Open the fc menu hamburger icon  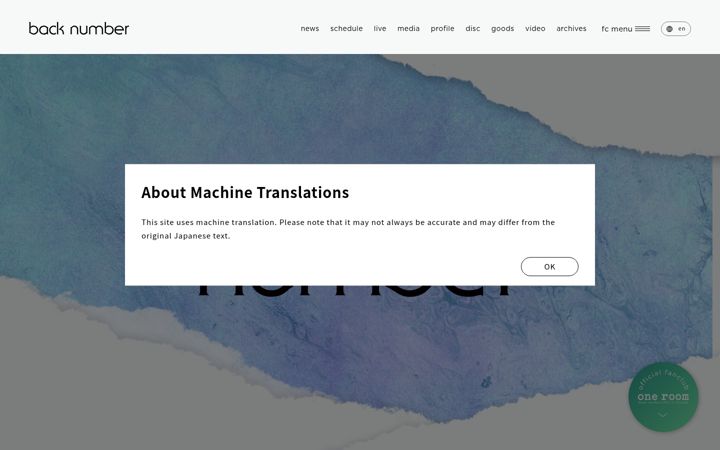642,28
